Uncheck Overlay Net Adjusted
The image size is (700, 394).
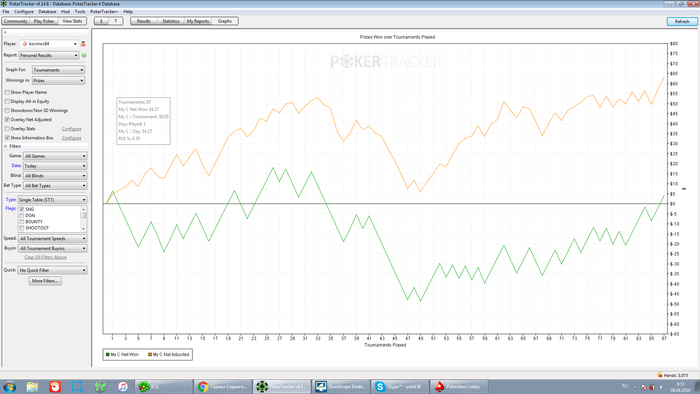[x=7, y=120]
